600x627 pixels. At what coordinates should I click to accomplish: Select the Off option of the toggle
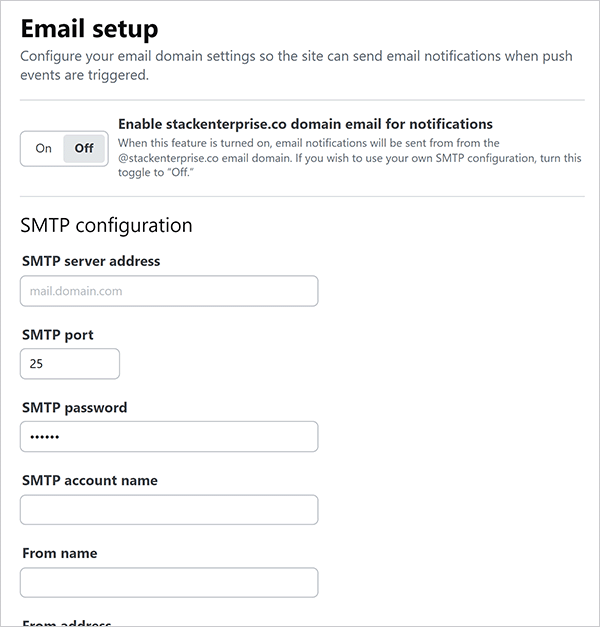point(84,148)
